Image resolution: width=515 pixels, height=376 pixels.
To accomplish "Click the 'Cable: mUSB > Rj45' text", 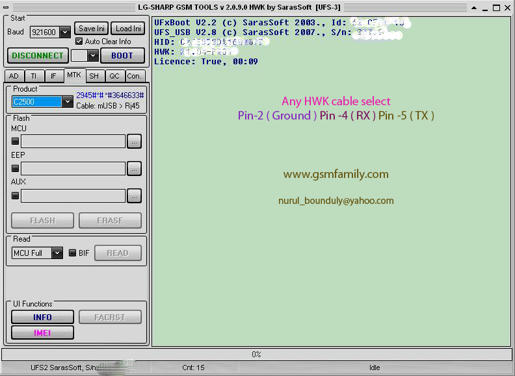I will (108, 106).
